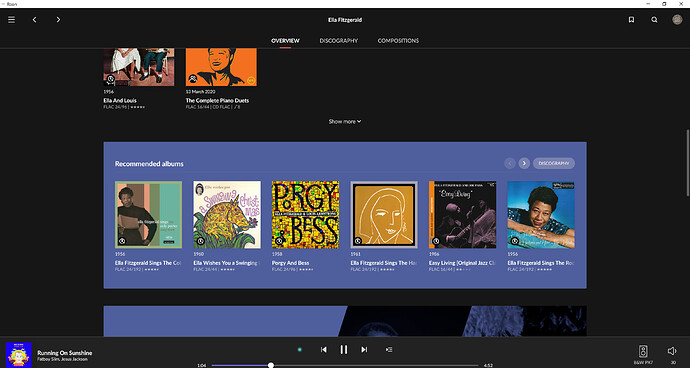This screenshot has height=368, width=690.
Task: Switch to the Discography tab
Action: (x=338, y=40)
